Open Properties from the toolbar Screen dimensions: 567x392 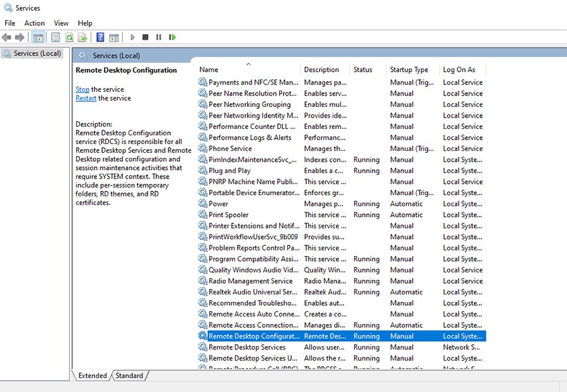coord(55,38)
